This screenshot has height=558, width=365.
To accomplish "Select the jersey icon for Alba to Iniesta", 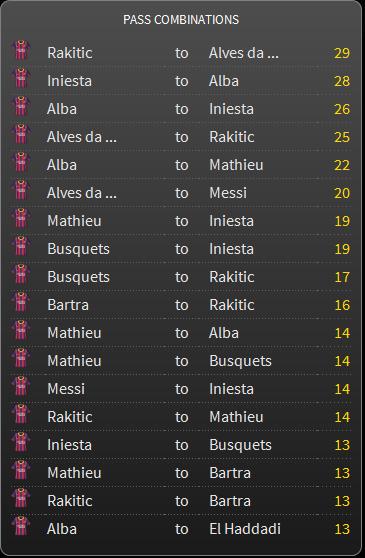I will [21, 106].
